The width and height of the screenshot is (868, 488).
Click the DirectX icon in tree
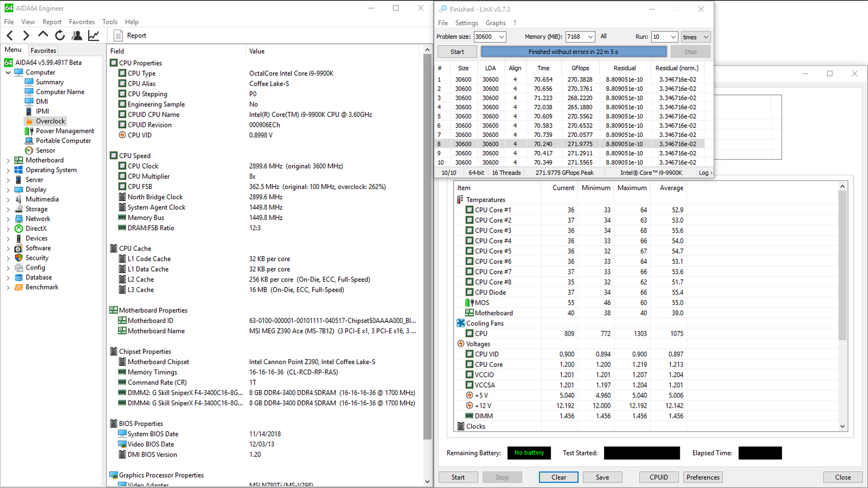tap(19, 229)
